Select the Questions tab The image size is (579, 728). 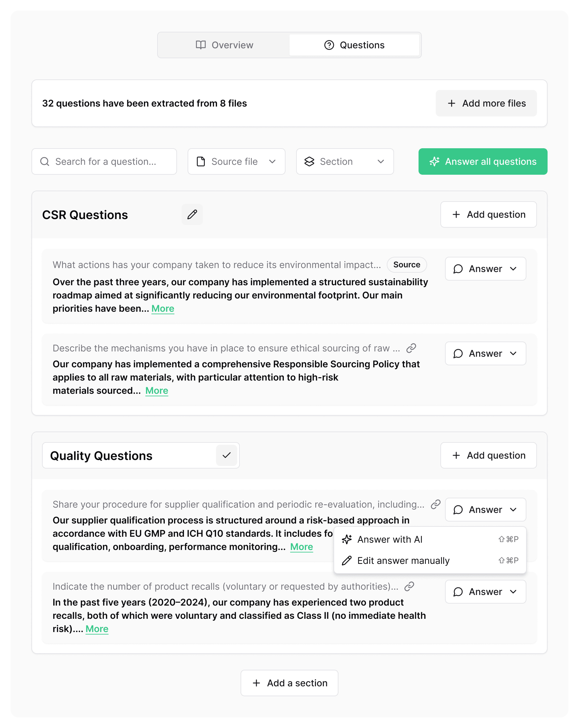click(x=354, y=45)
